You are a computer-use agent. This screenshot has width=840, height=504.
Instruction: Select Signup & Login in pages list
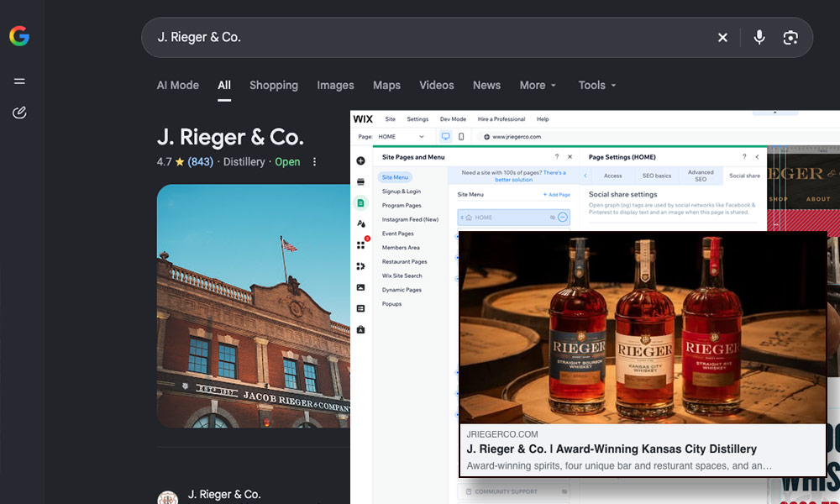tap(402, 192)
